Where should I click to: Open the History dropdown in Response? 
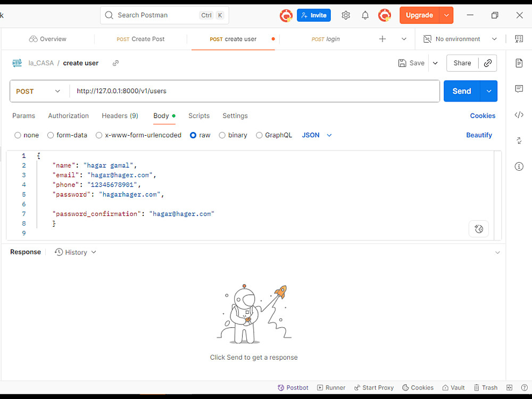click(76, 252)
